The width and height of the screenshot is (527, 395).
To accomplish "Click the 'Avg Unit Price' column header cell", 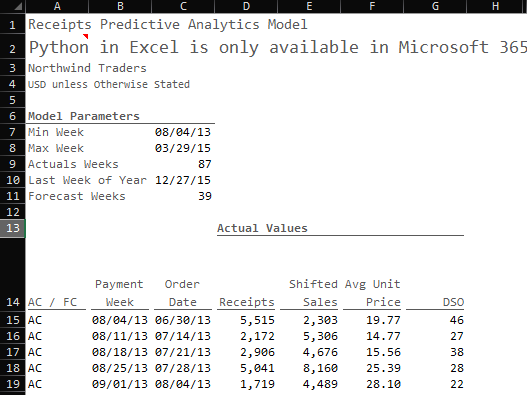I will click(x=373, y=293).
